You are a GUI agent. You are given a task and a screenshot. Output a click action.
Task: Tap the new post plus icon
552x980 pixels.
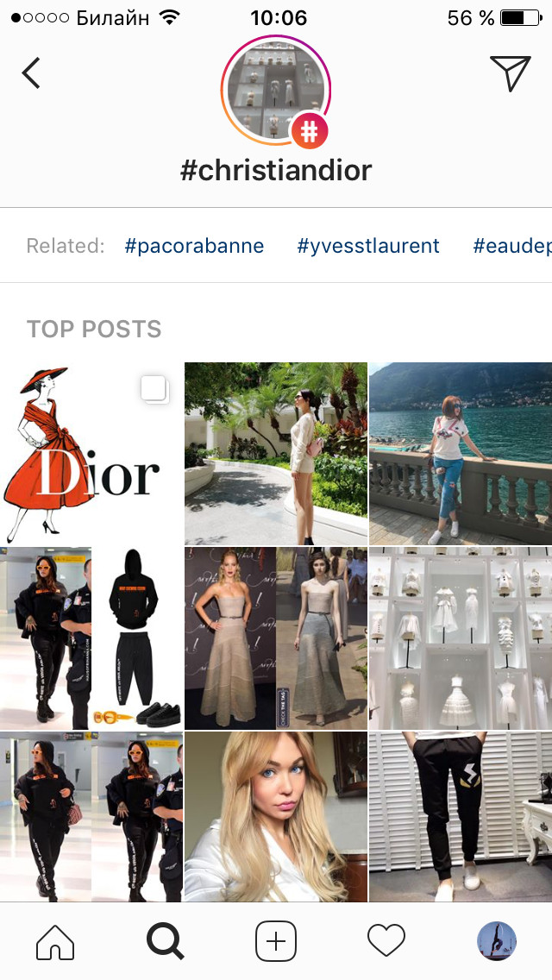click(x=276, y=941)
